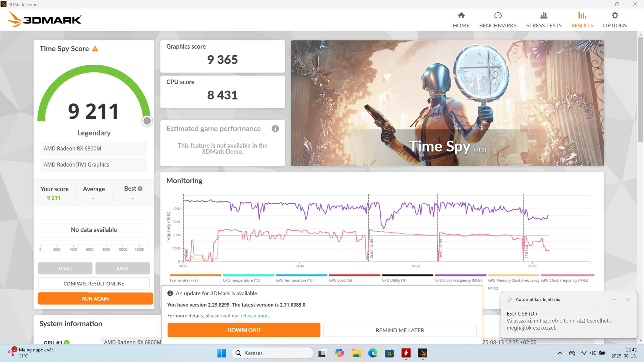Dismiss the ESD-USB autoplay notification
Viewport: 644px width, 362px height.
pos(628,300)
